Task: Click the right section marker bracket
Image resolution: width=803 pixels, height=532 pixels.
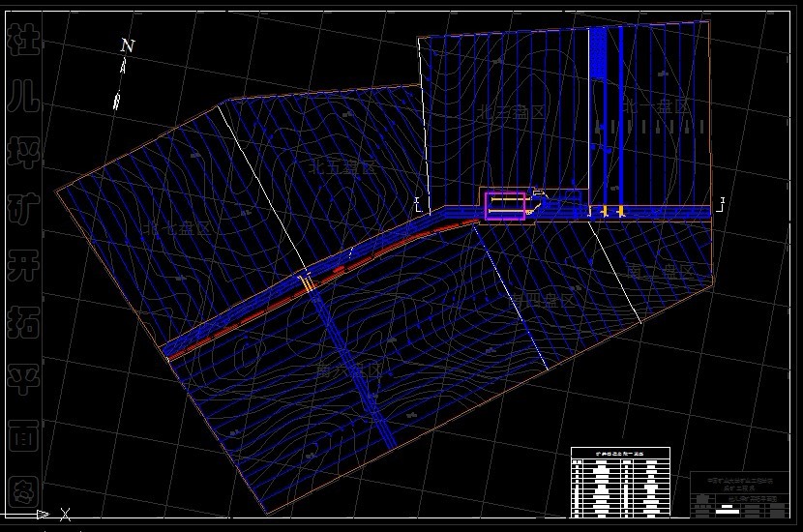Action: coord(721,204)
